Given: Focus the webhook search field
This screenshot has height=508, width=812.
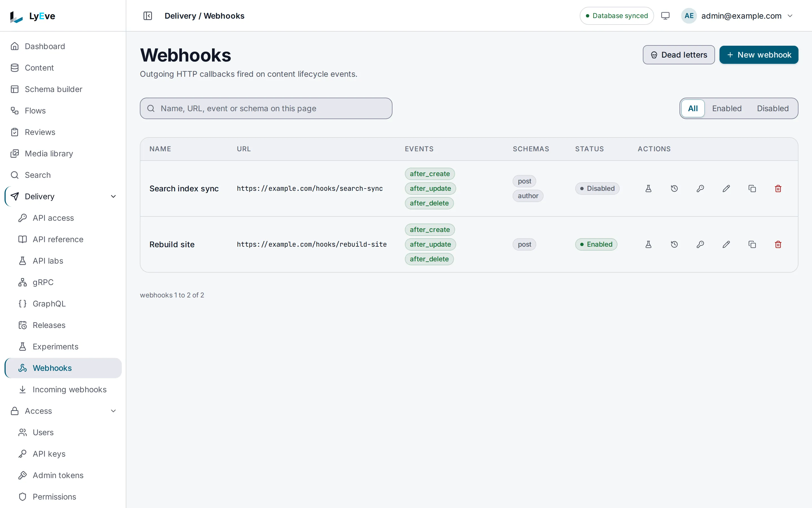Looking at the screenshot, I should coord(266,109).
